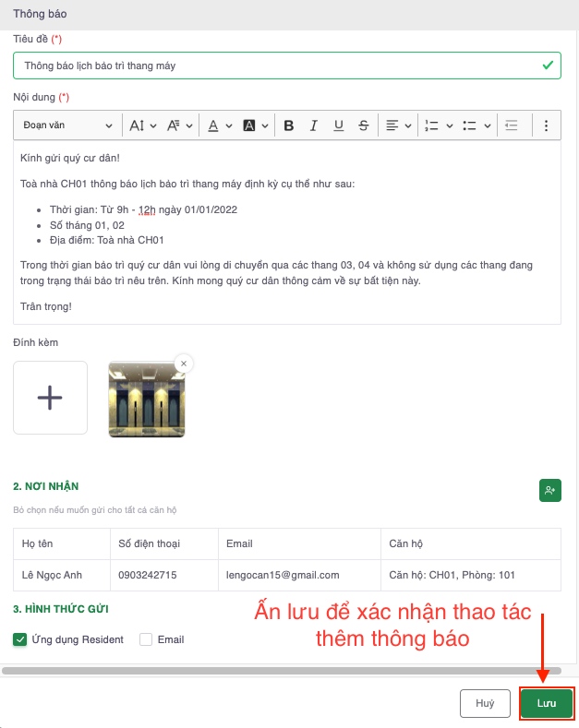Toggle bold formatting in the editor
Viewport: 579px width, 728px height.
click(x=289, y=125)
